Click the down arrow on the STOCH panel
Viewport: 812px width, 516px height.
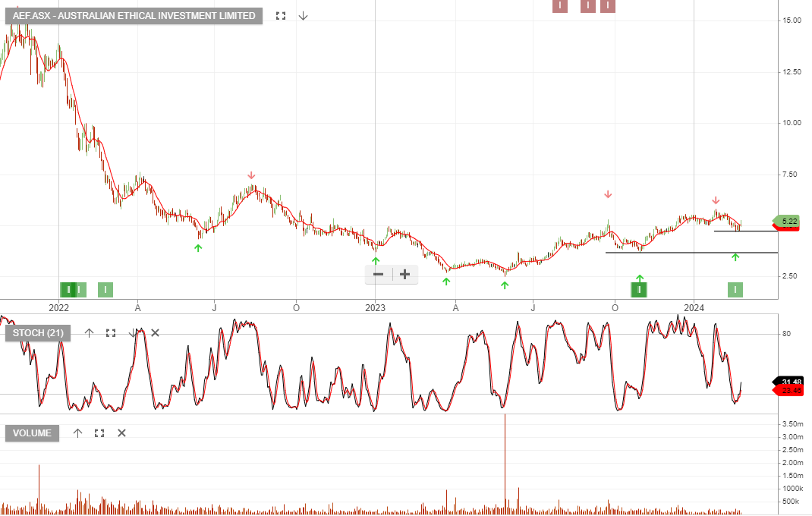tap(134, 332)
